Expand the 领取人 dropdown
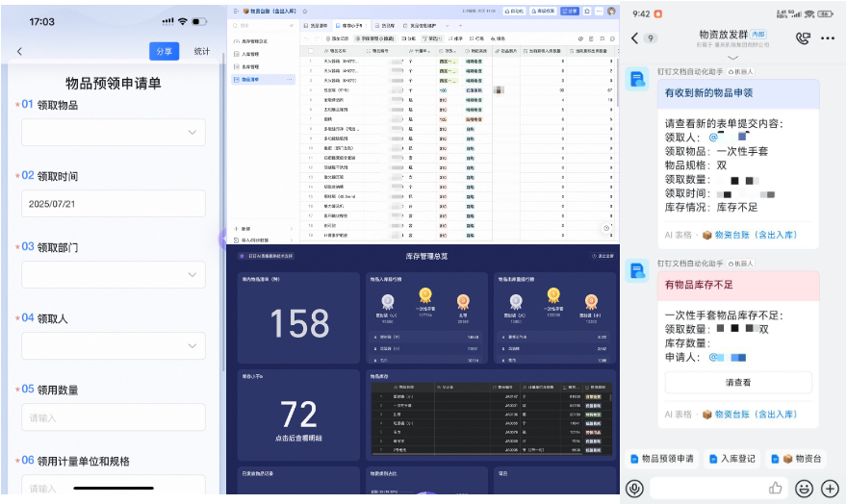This screenshot has height=504, width=847. click(x=114, y=345)
